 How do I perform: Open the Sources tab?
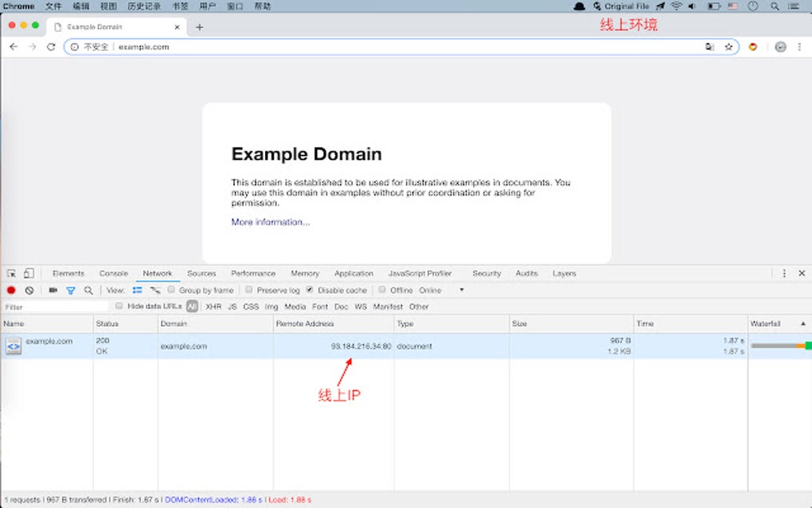[x=201, y=273]
